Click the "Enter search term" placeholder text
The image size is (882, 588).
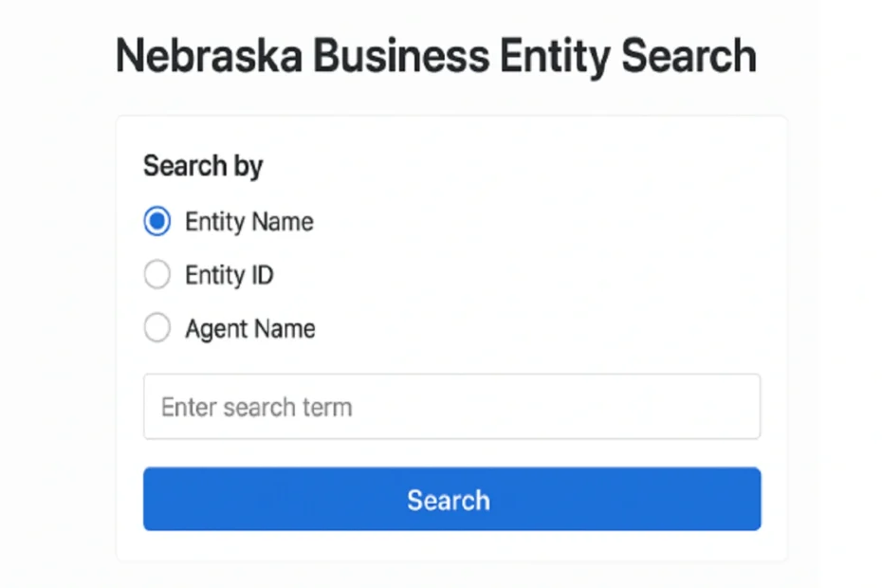(256, 408)
